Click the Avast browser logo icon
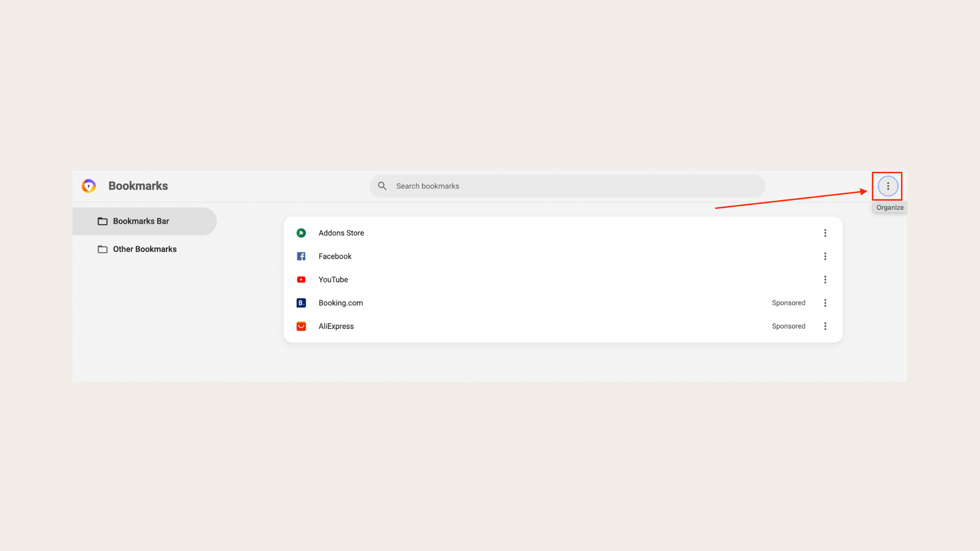Viewport: 980px width, 551px height. (89, 186)
